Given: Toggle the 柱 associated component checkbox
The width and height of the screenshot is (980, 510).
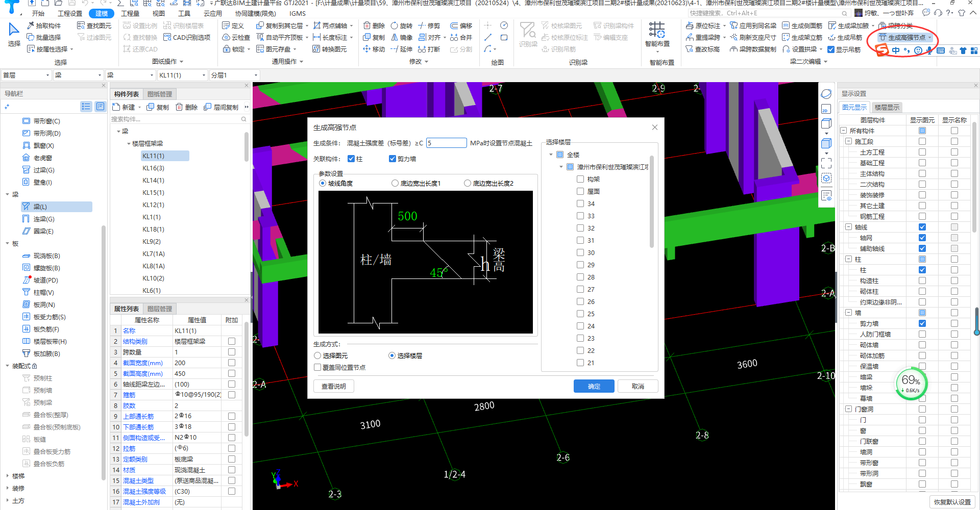Looking at the screenshot, I should coord(351,159).
